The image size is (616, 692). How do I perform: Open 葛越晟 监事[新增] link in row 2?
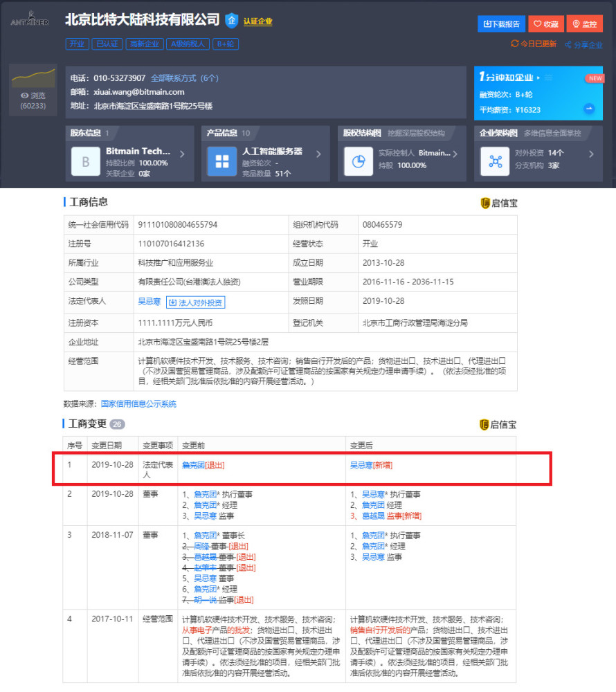point(392,516)
